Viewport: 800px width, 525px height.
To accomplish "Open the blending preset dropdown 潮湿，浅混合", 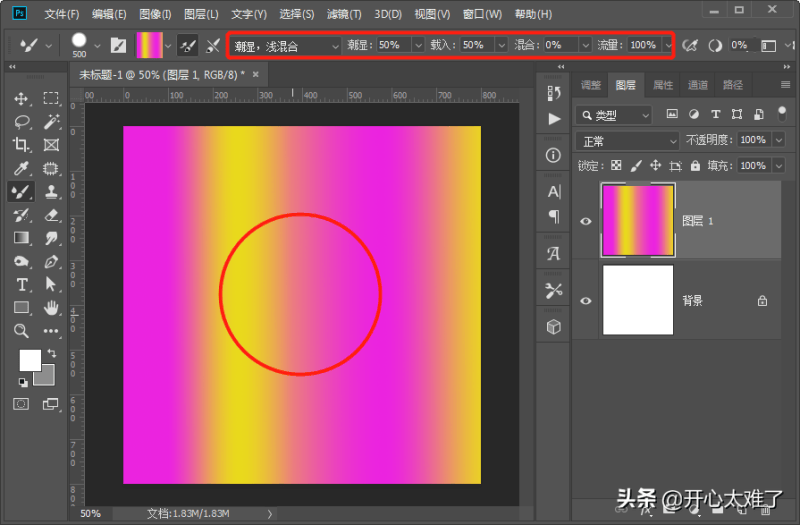I will coord(286,46).
